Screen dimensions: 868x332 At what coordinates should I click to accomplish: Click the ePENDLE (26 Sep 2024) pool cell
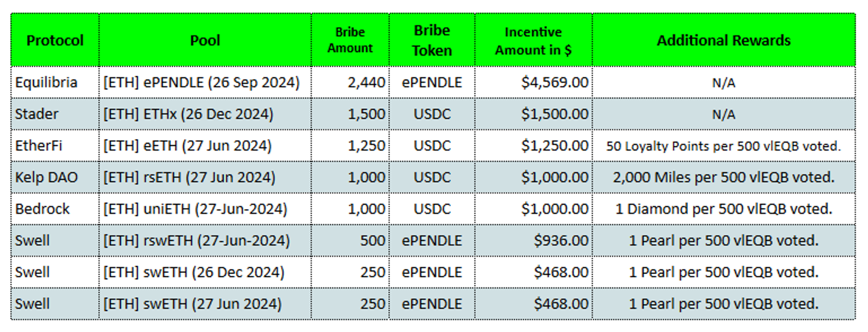click(201, 83)
